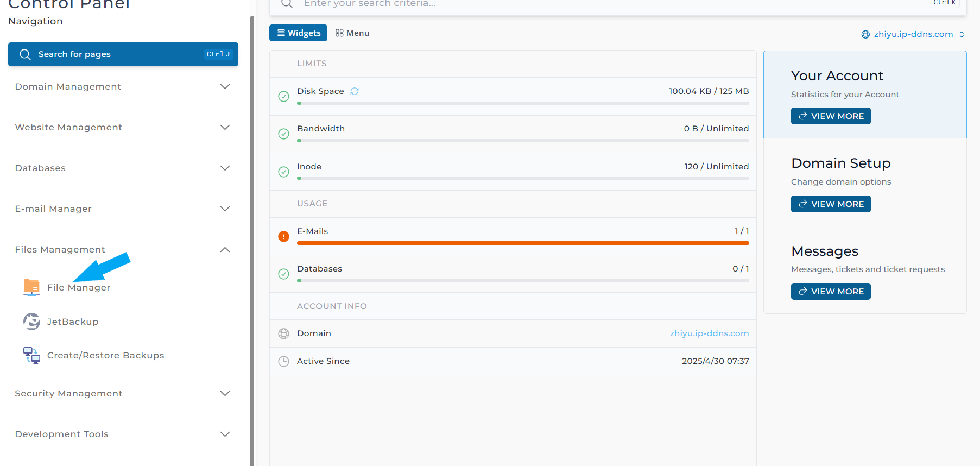Click View More under Your Account
This screenshot has width=980, height=466.
click(830, 116)
